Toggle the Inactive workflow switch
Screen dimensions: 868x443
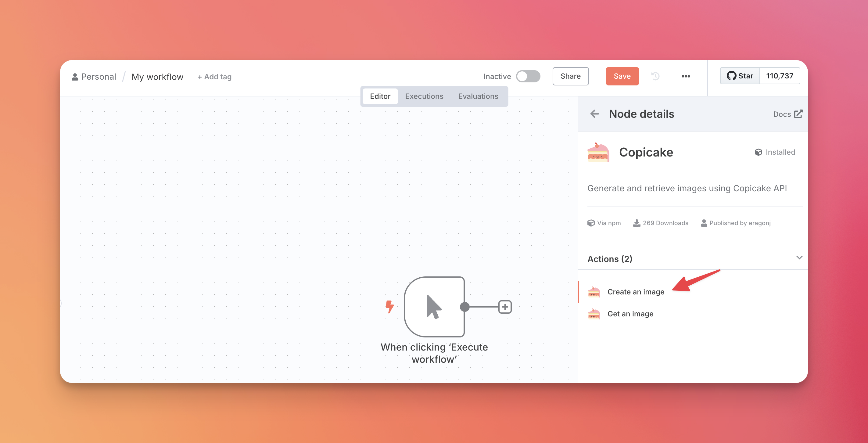coord(528,76)
